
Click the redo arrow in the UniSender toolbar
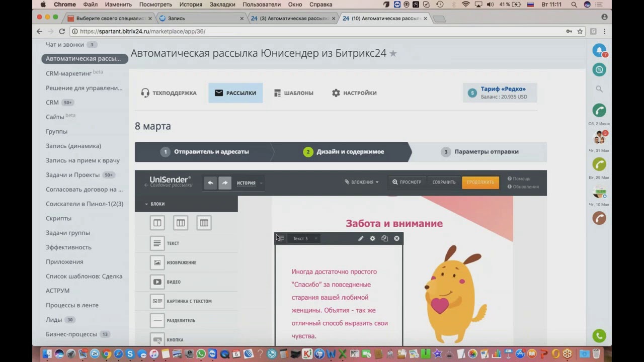[225, 183]
